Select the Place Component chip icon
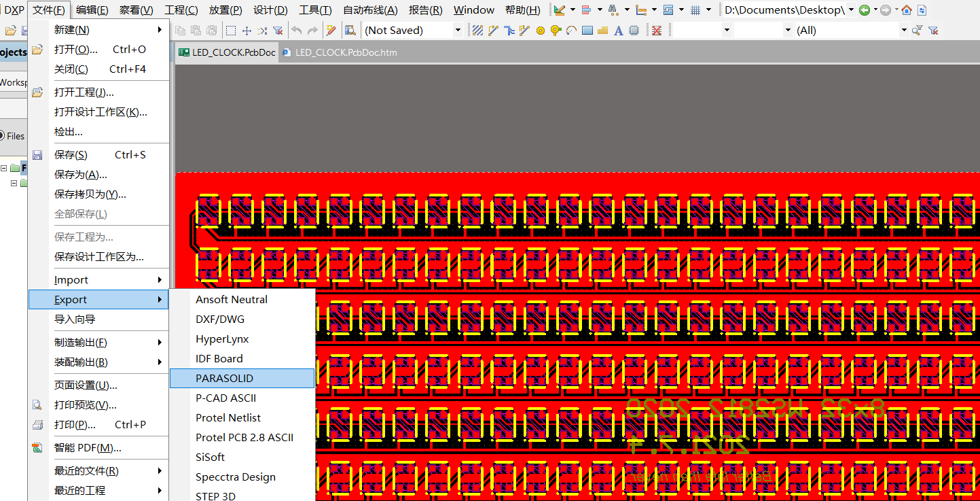Image resolution: width=980 pixels, height=501 pixels. coord(634,30)
